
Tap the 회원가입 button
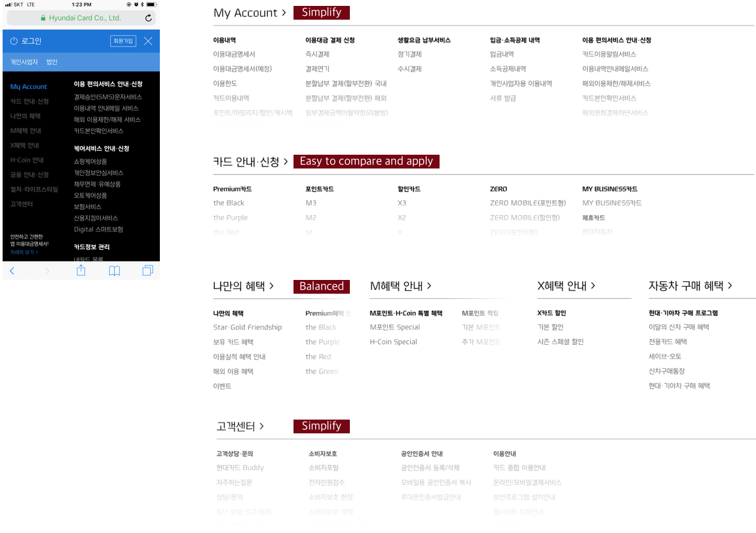tap(123, 41)
